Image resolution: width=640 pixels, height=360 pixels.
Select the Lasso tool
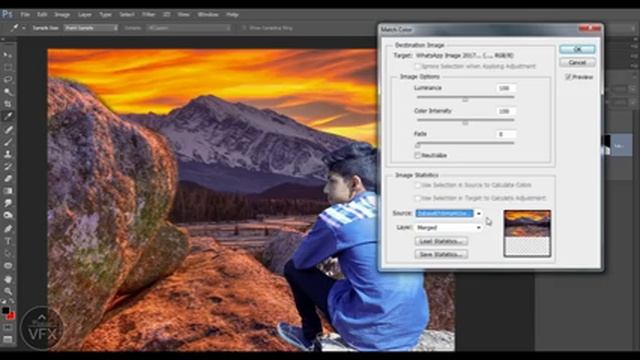click(x=8, y=80)
